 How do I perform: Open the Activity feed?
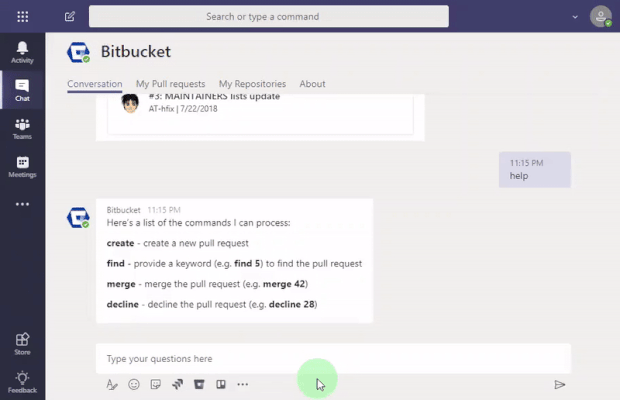pos(22,52)
